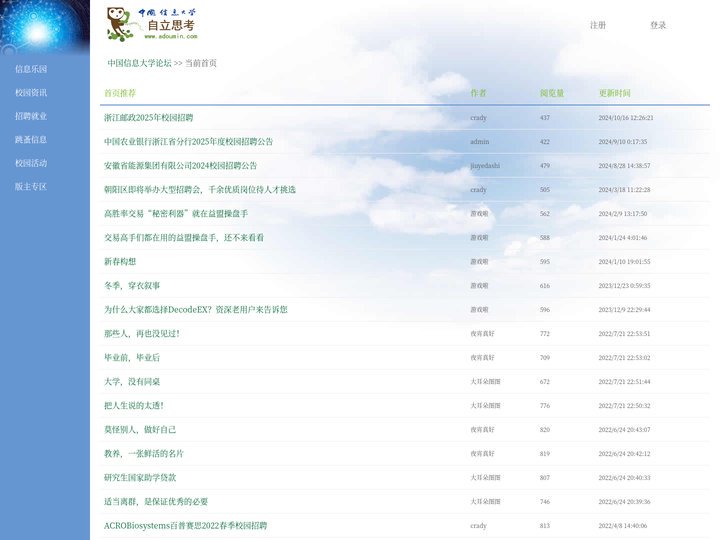Click author crady on 浙江邮政 row
Viewport: 720px width, 540px height.
[478, 118]
